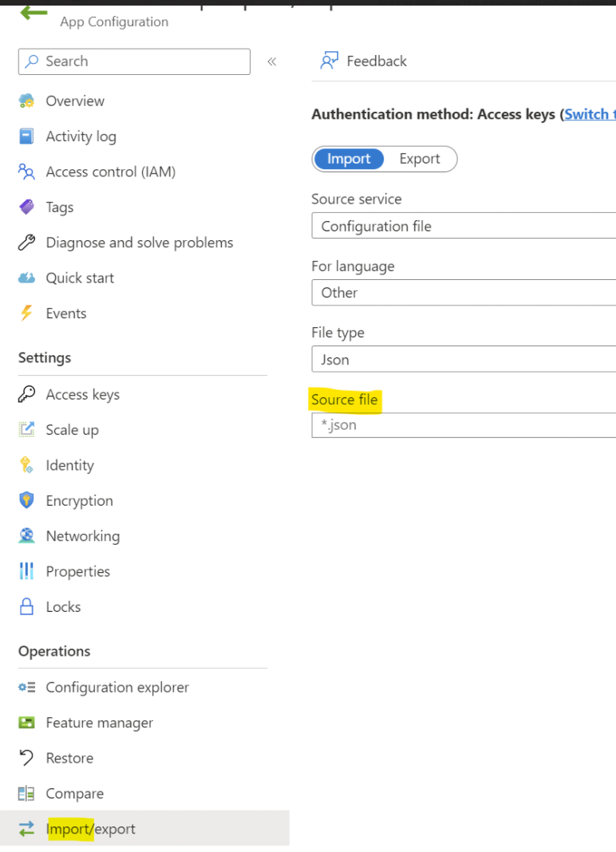
Task: Open the Encryption settings
Action: click(x=84, y=500)
